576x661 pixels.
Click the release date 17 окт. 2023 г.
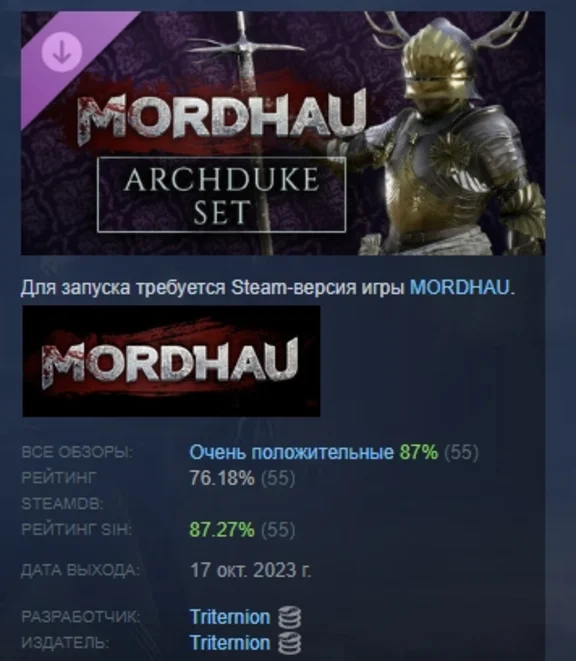pyautogui.click(x=250, y=570)
